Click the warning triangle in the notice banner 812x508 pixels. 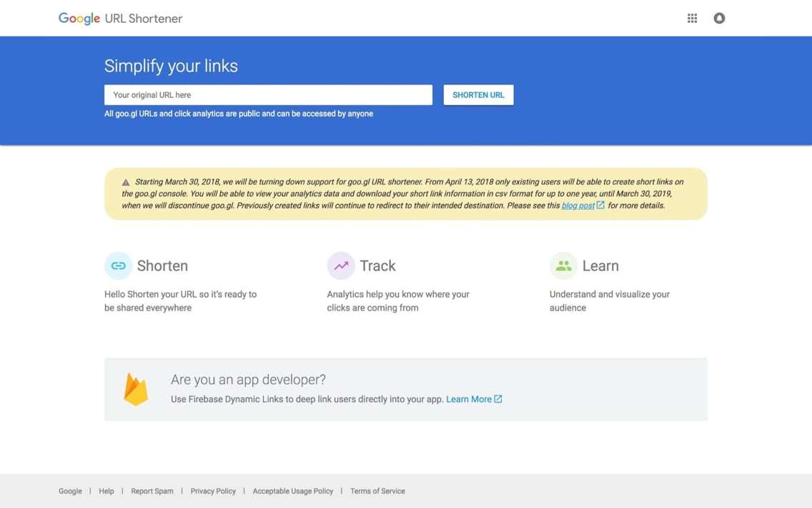126,181
